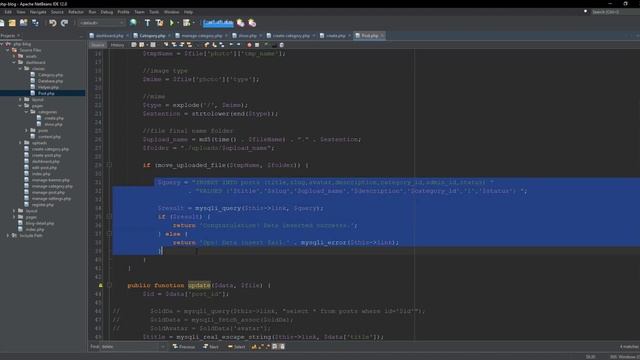Click the Projects panel tab
This screenshot has width=640, height=360.
pyautogui.click(x=8, y=36)
